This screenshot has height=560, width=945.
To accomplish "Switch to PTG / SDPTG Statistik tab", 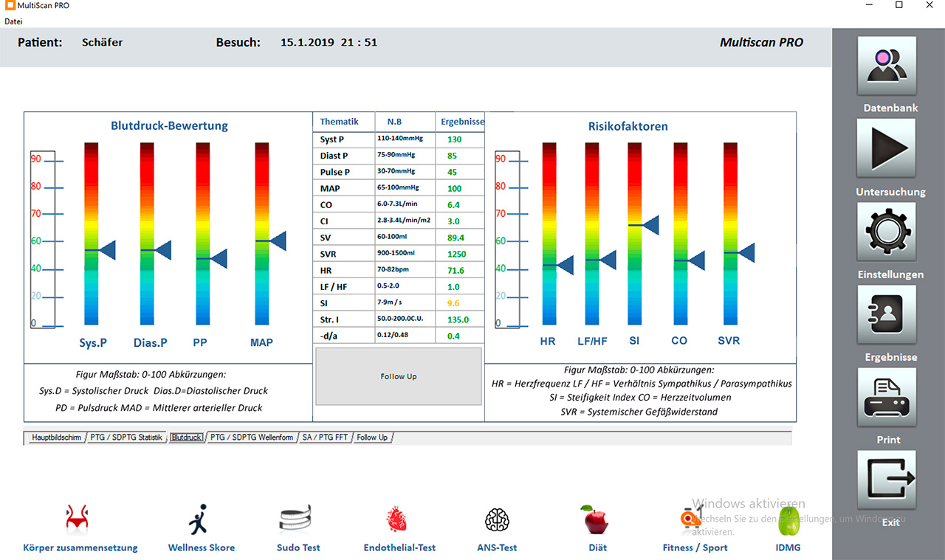I will pyautogui.click(x=126, y=438).
